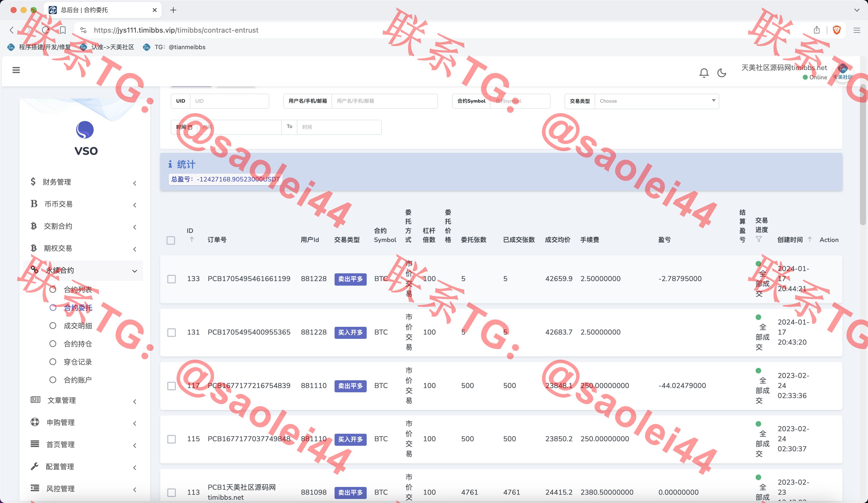868x503 pixels.
Task: Select 合约持仓 submenu item
Action: [x=78, y=344]
